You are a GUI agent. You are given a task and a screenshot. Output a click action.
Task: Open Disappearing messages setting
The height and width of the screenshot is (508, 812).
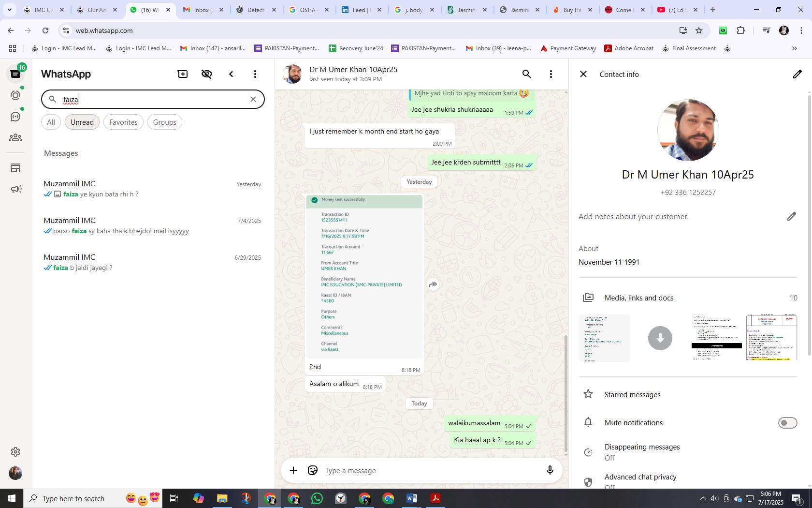pyautogui.click(x=688, y=452)
